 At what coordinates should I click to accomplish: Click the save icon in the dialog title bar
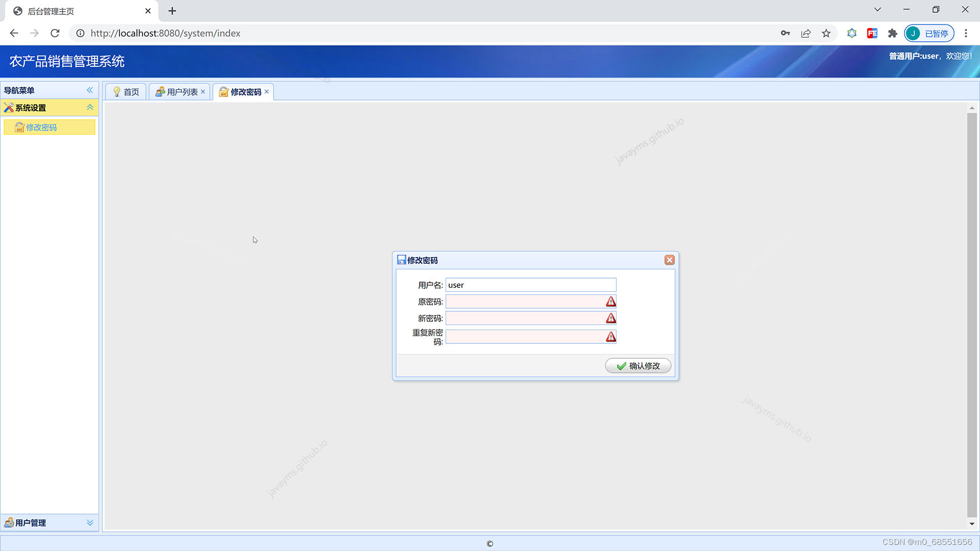pyautogui.click(x=401, y=260)
